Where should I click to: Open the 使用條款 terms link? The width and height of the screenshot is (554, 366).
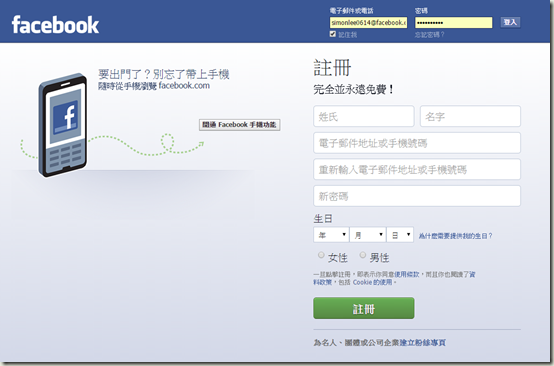pyautogui.click(x=407, y=274)
